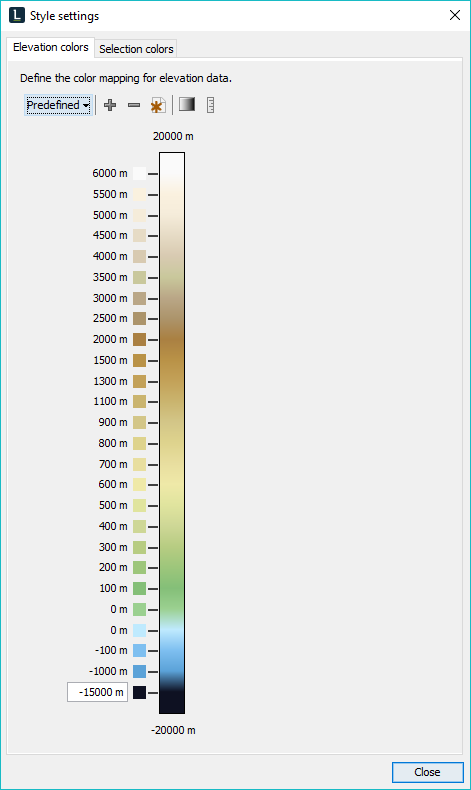Select the 6000 m elevation label

pos(110,173)
